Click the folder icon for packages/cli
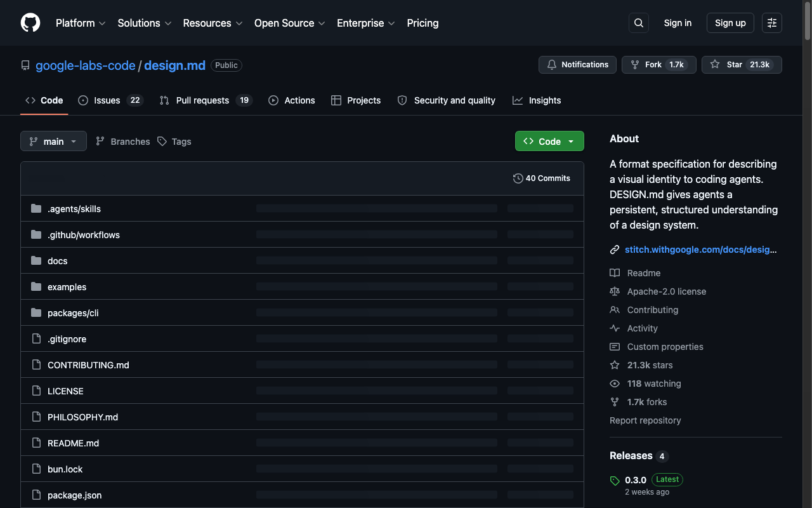Image resolution: width=812 pixels, height=508 pixels. (36, 313)
